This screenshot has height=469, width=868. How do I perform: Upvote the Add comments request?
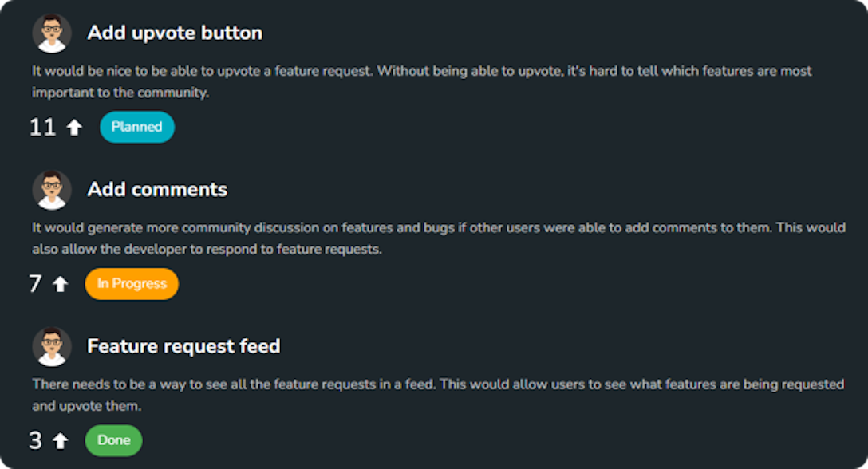60,285
